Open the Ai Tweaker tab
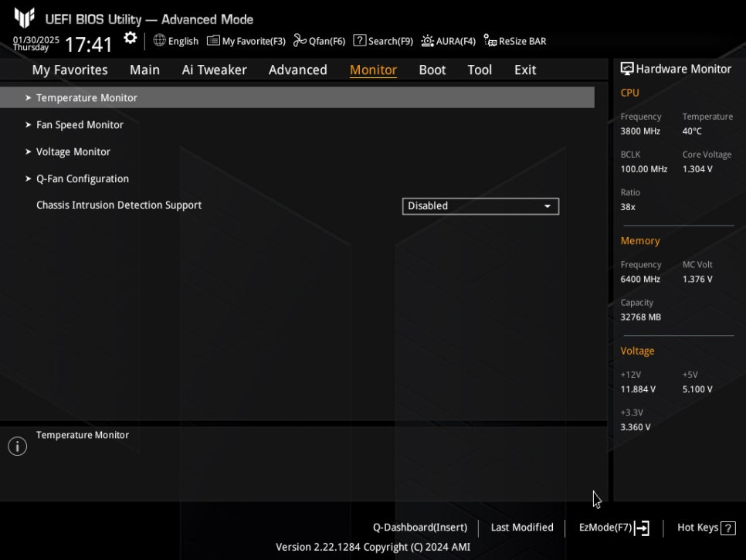The width and height of the screenshot is (746, 560). pyautogui.click(x=214, y=70)
